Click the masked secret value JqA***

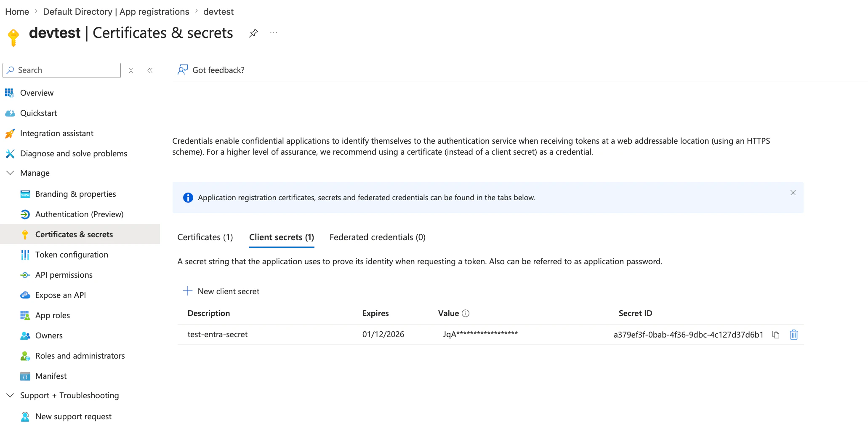(480, 335)
